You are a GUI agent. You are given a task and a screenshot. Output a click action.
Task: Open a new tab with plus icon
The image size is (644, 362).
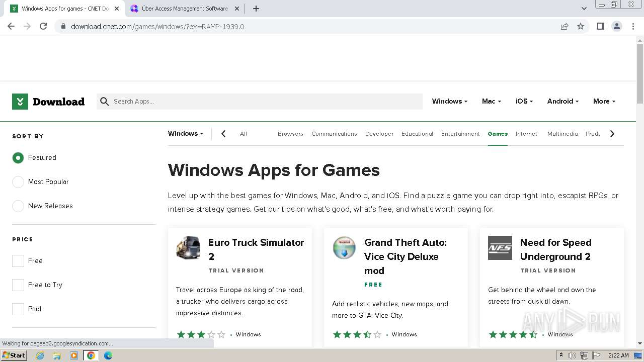pyautogui.click(x=256, y=9)
